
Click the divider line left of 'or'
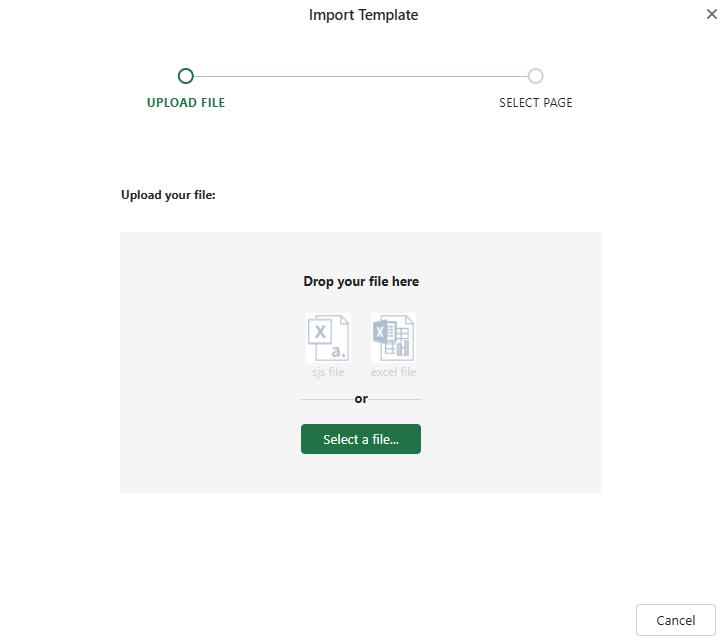coord(325,399)
